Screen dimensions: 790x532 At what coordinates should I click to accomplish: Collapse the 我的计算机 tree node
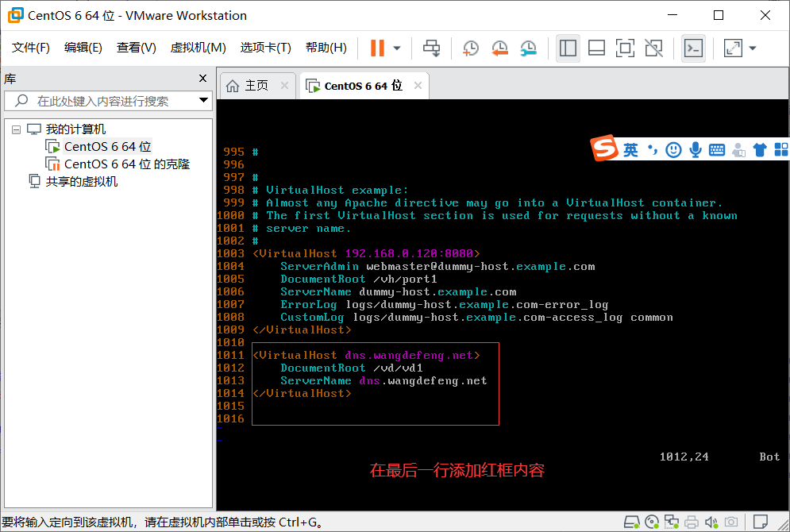(x=16, y=130)
